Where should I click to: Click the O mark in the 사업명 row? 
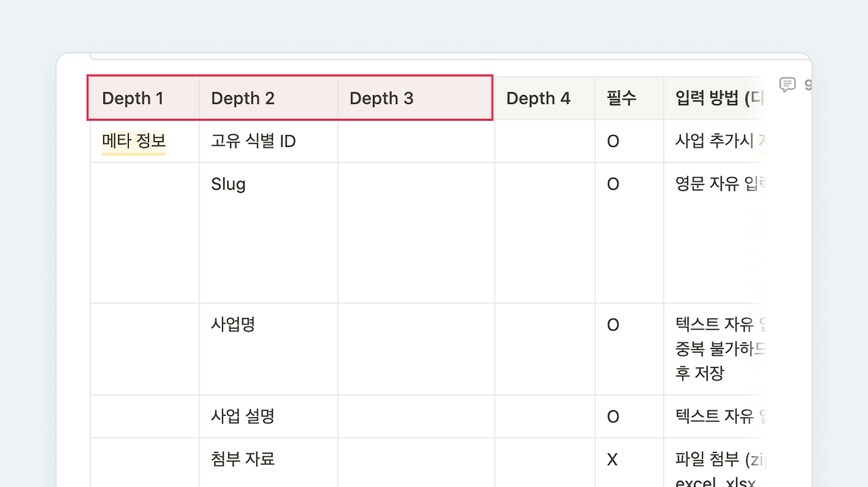[x=613, y=325]
